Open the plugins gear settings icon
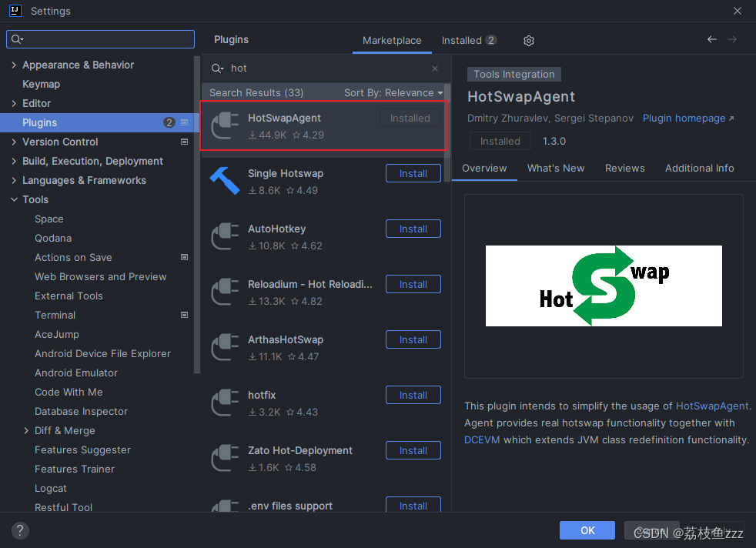756x548 pixels. click(528, 41)
